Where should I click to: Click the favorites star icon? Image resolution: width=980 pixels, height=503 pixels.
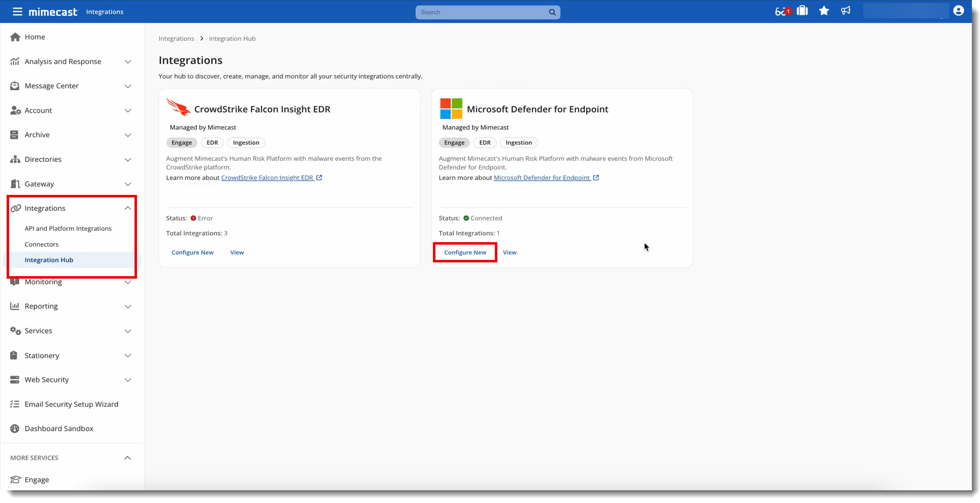click(824, 11)
